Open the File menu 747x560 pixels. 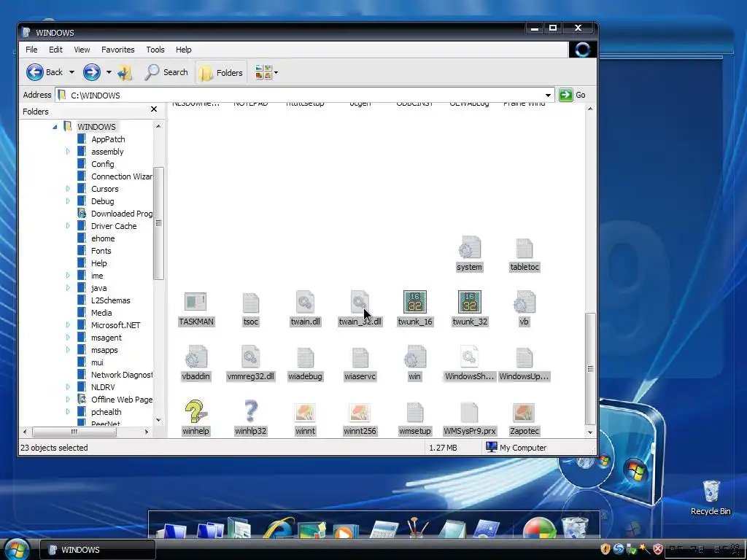click(x=31, y=50)
